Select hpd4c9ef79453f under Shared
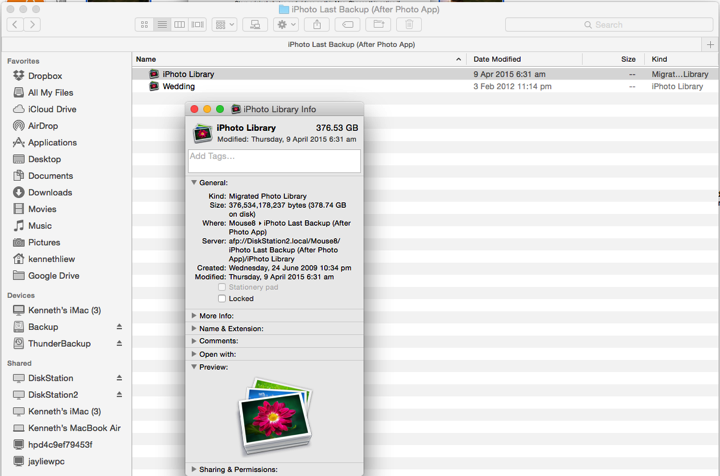Image resolution: width=720 pixels, height=476 pixels. tap(60, 445)
